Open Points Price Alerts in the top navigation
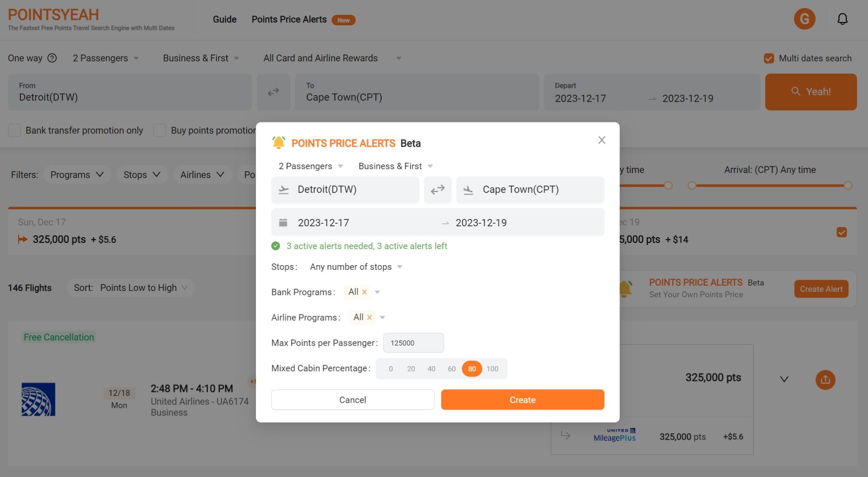Screen dimensions: 868x477 click(x=289, y=19)
